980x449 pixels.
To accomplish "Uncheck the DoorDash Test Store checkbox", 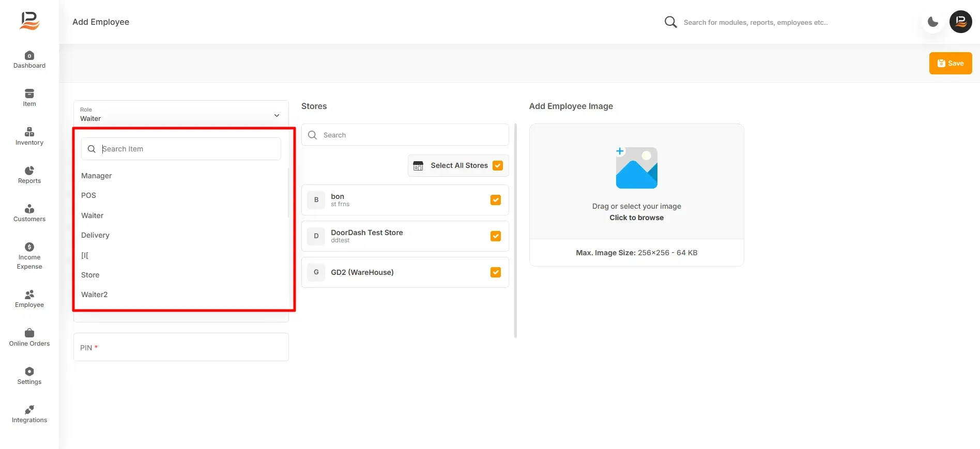I will click(x=496, y=236).
